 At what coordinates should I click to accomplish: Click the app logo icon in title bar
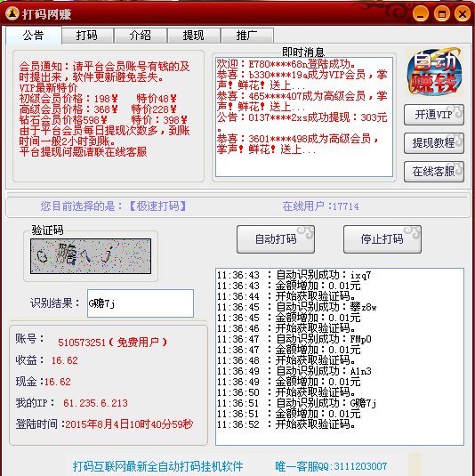[x=12, y=13]
